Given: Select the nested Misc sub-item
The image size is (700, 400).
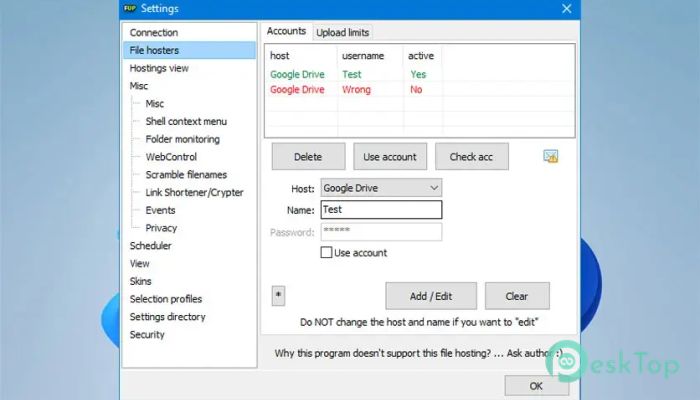Looking at the screenshot, I should pos(155,104).
